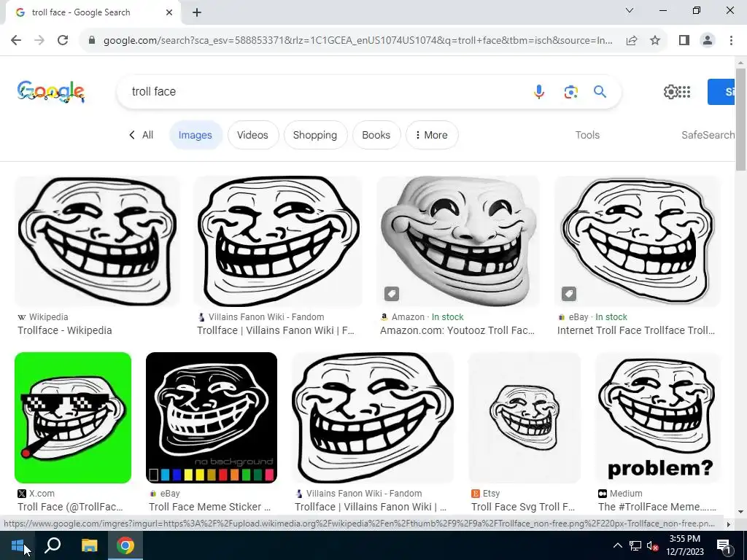Open the Chrome profile avatar
This screenshot has width=747, height=560.
(x=708, y=41)
